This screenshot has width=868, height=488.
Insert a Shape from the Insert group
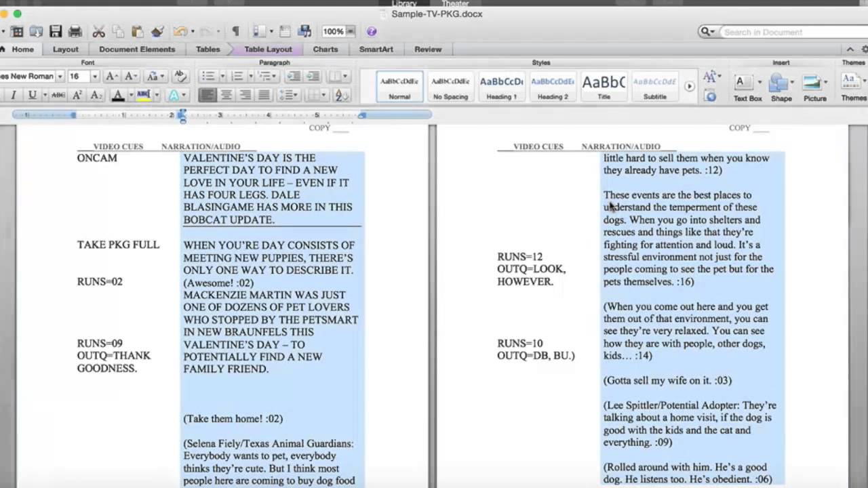pos(781,87)
